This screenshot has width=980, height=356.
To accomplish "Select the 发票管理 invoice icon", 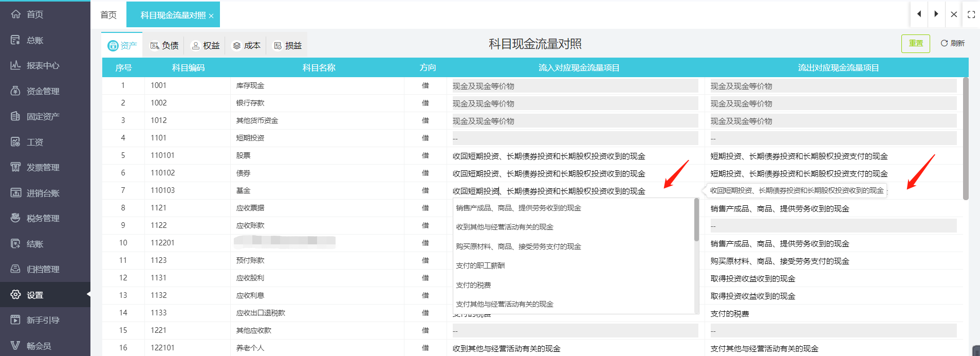I will tap(15, 167).
